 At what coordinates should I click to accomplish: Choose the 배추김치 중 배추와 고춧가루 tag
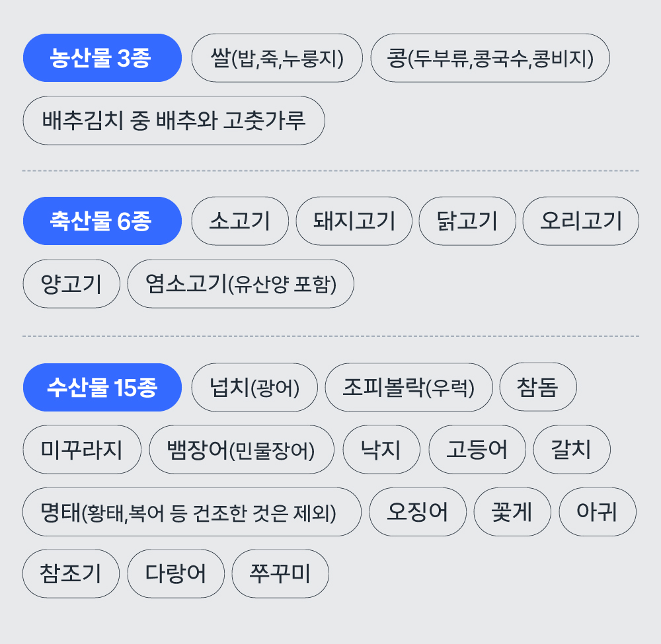coord(174,120)
